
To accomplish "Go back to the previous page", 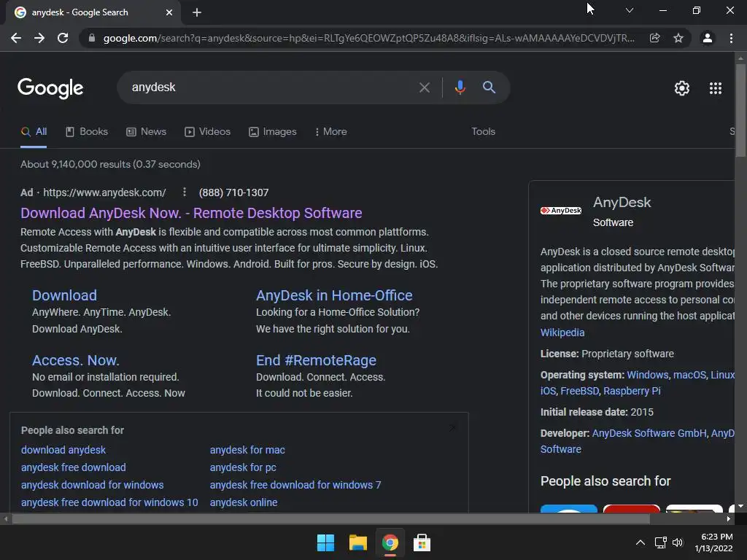I will tap(16, 38).
